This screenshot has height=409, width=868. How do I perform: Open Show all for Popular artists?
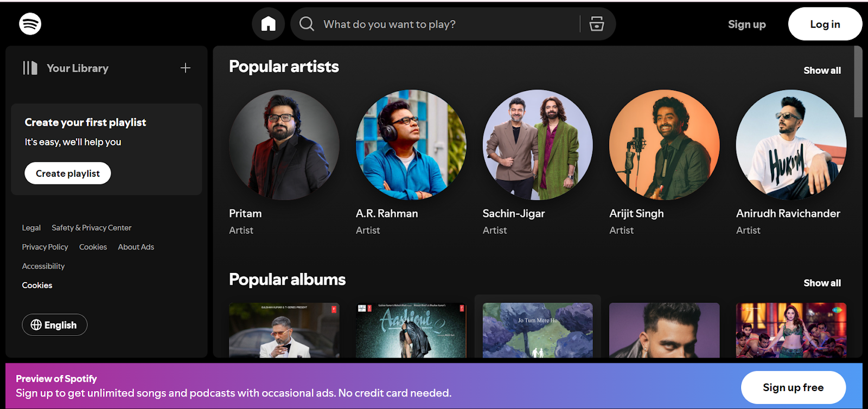[822, 71]
